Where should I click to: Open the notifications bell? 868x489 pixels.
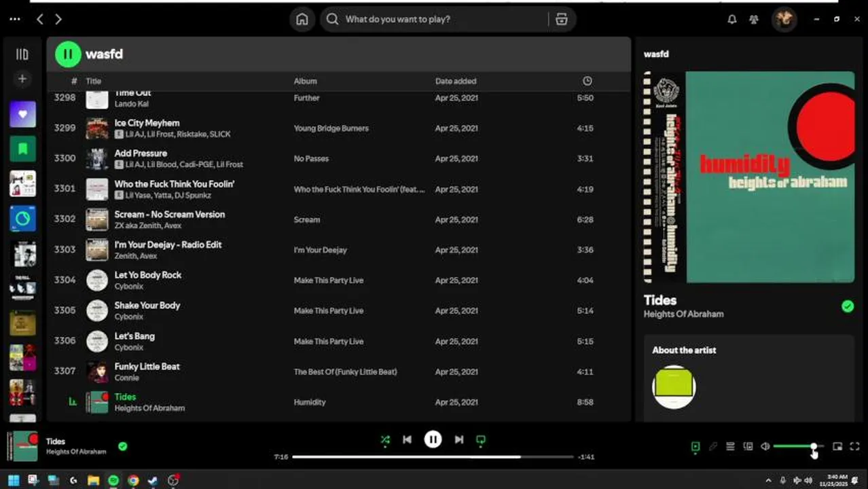(732, 20)
